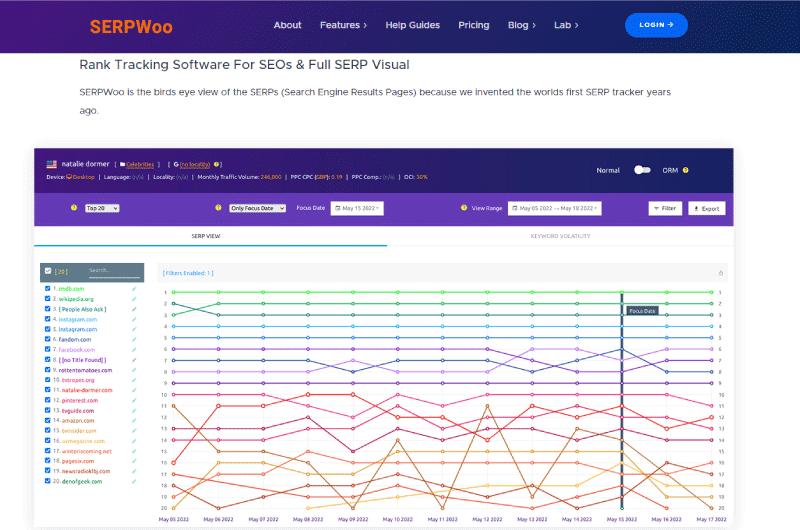Open the Celebrities folder link
The width and height of the screenshot is (800, 530).
(140, 164)
